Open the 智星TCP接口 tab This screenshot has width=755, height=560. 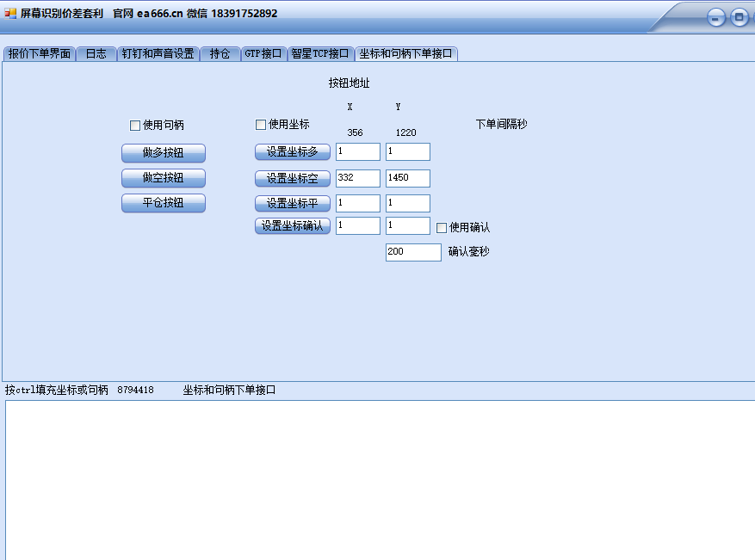click(x=320, y=53)
